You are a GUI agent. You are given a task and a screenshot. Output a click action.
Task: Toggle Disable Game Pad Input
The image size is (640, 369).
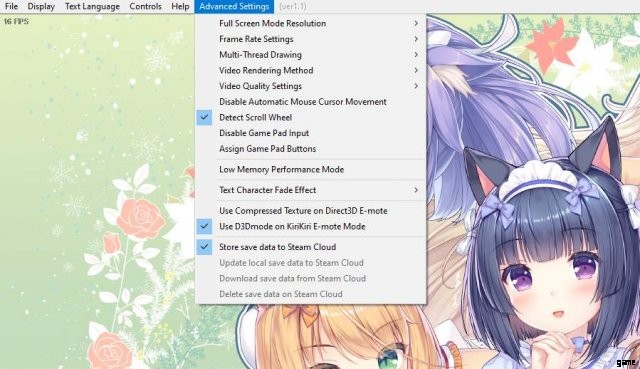311,133
